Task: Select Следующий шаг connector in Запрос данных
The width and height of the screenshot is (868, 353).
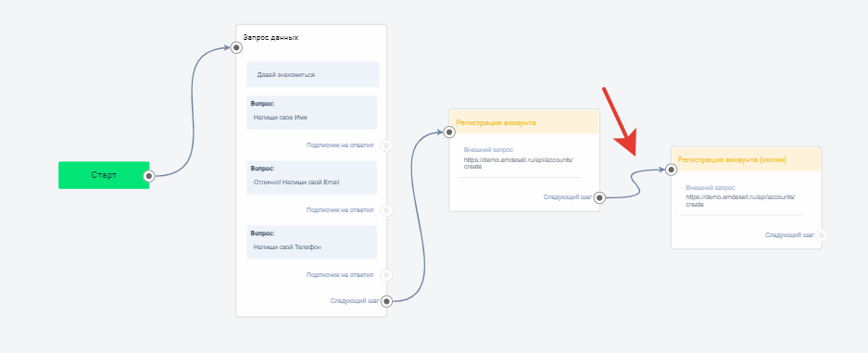Action: point(387,301)
